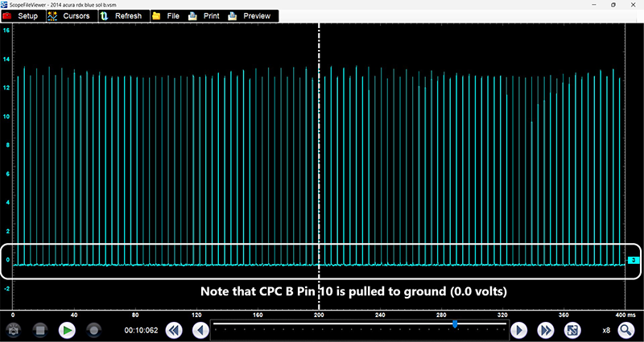
Task: Click the snapshot camera icon
Action: 13,330
